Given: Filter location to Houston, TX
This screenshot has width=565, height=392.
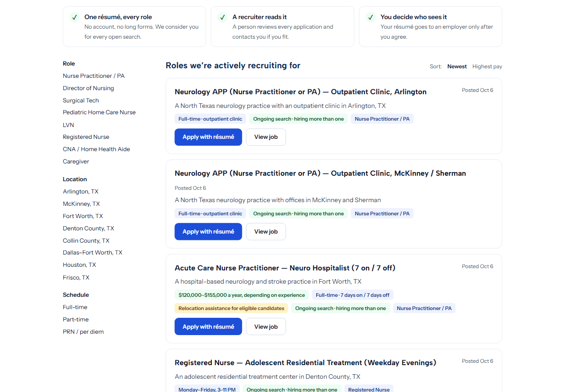Looking at the screenshot, I should point(79,265).
